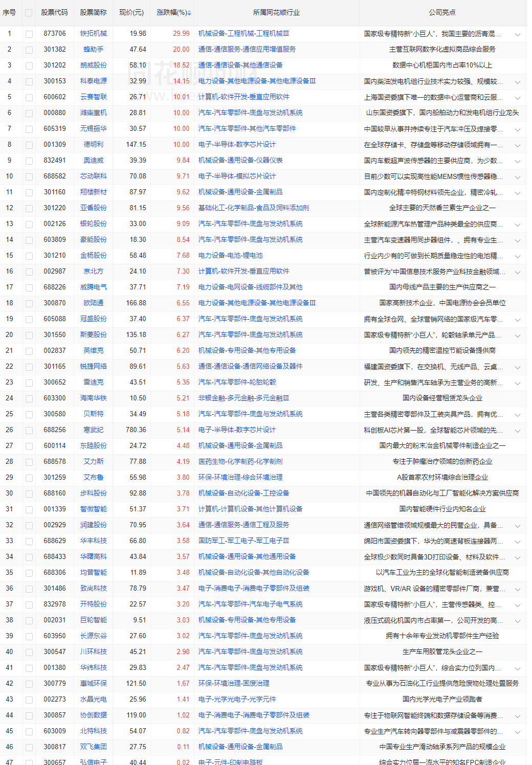Open stock link 海南华铁
532x765 pixels.
94,398
